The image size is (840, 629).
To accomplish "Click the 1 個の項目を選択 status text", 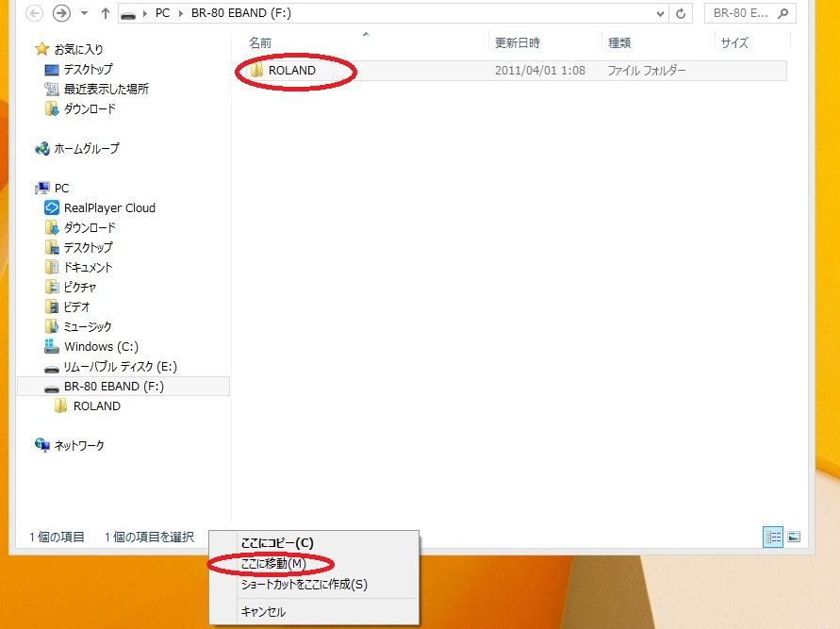I will click(x=149, y=537).
